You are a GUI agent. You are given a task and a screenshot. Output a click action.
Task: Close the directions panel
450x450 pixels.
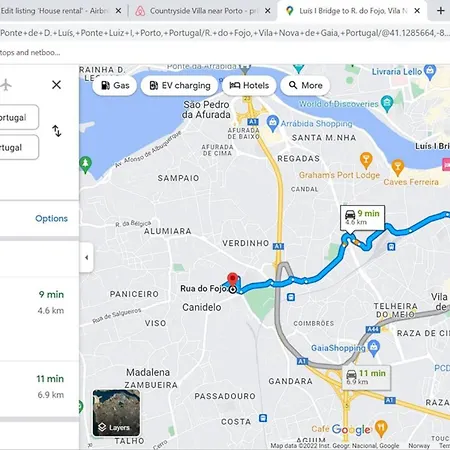tap(56, 85)
